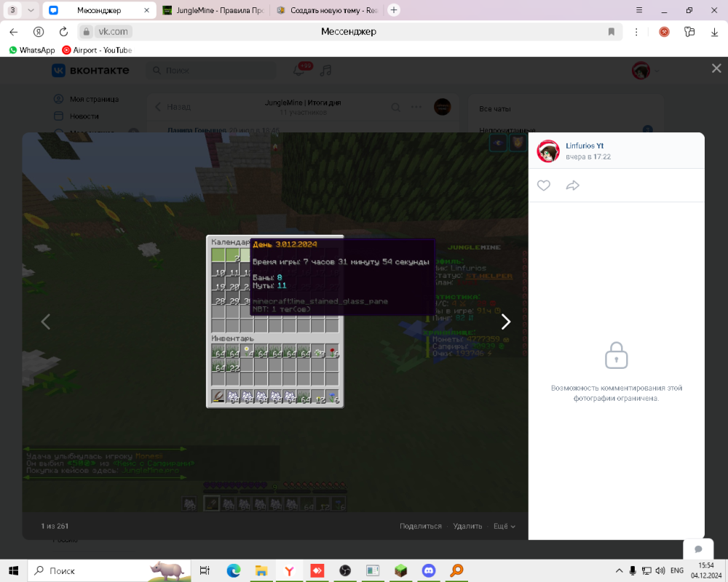Open volume control in tray
This screenshot has width=728, height=582.
660,570
